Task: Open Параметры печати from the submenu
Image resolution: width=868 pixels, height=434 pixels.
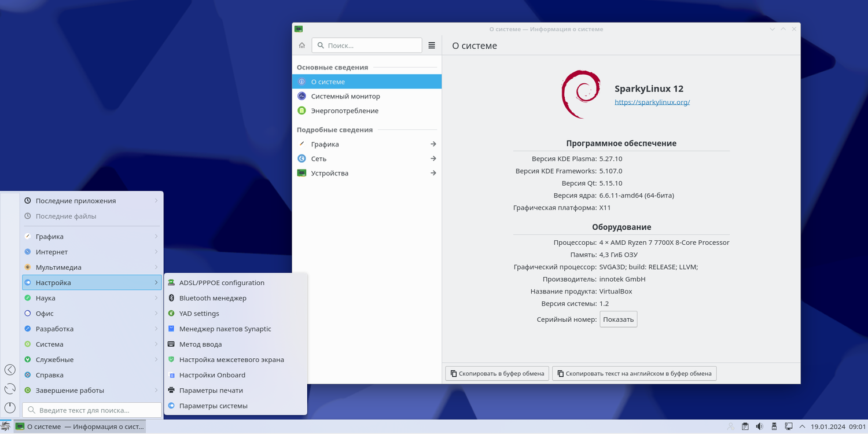Action: [x=236, y=390]
